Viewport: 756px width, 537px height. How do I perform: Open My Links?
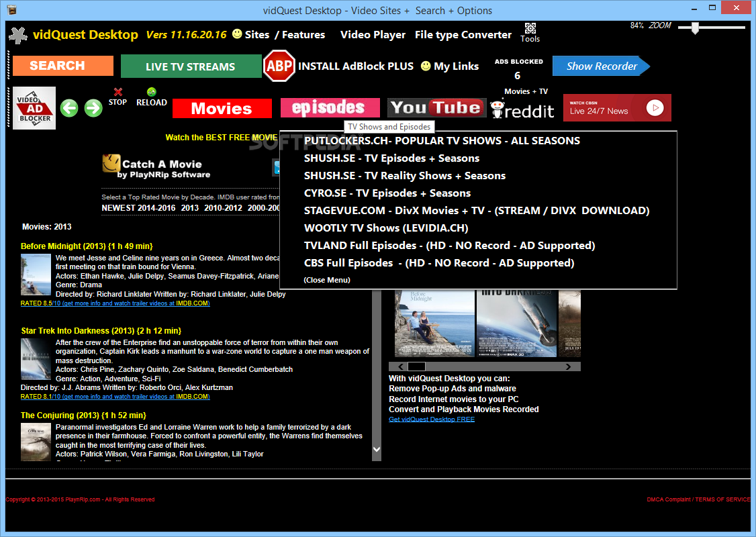(456, 66)
